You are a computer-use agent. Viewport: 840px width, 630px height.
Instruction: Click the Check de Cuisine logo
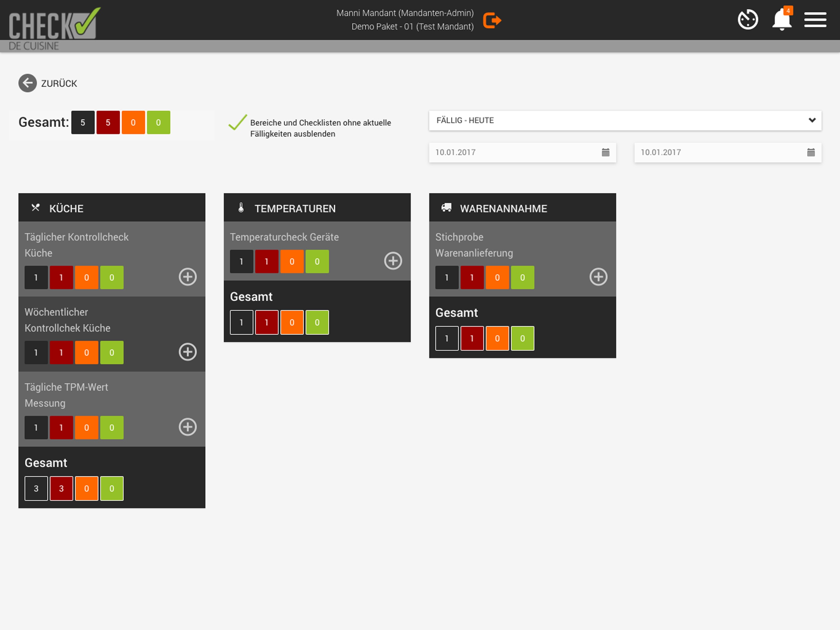[x=54, y=29]
